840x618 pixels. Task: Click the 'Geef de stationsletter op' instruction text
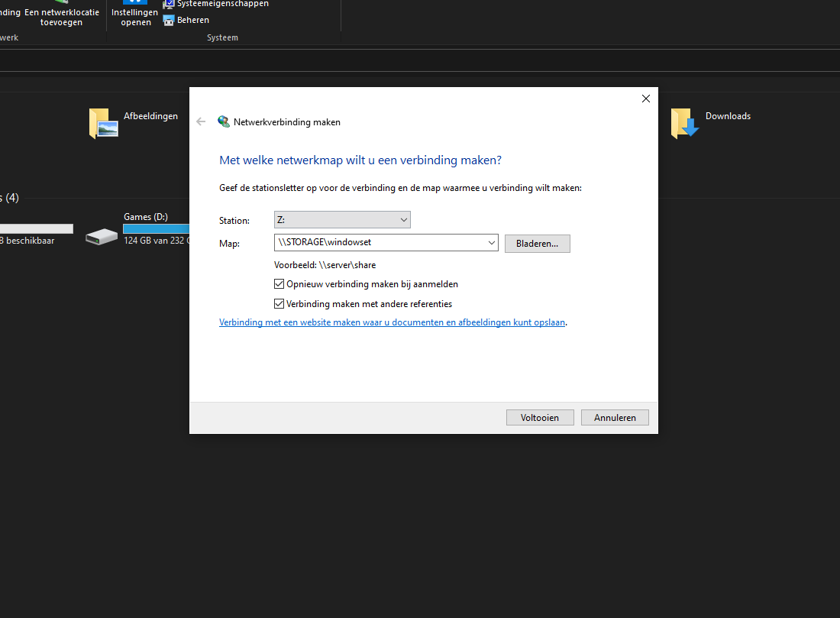pos(401,188)
